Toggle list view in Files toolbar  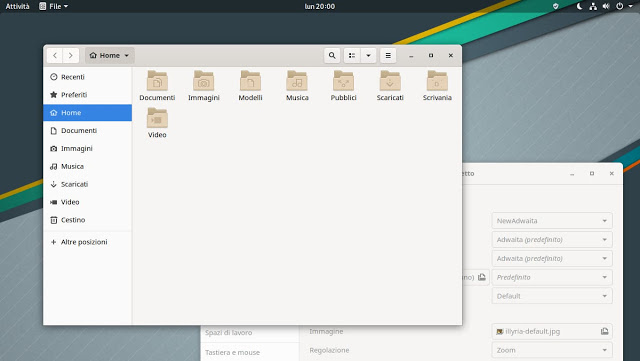[x=352, y=56]
